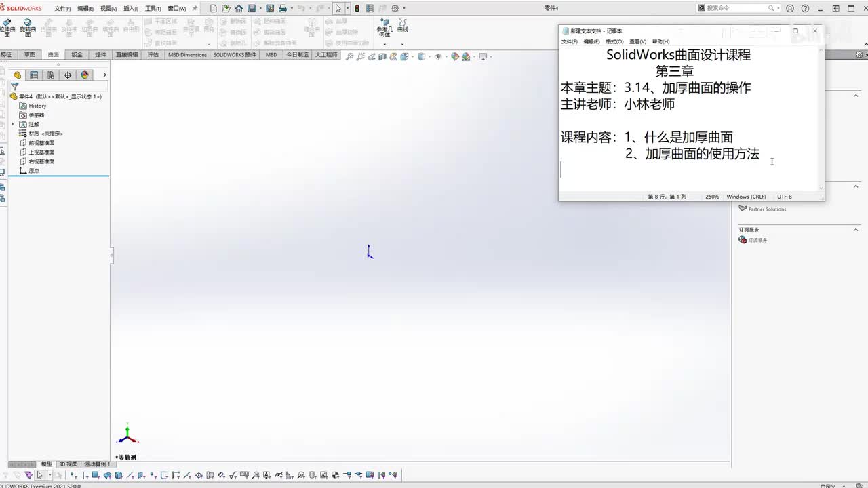Switch to the SOLIDWORKS 插件 tab
The width and height of the screenshot is (868, 488).
[x=235, y=55]
